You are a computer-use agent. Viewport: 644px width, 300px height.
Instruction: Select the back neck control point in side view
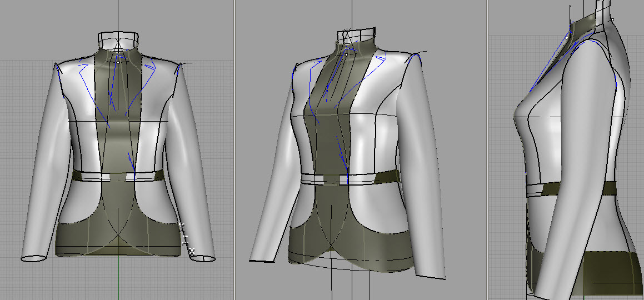(x=612, y=19)
